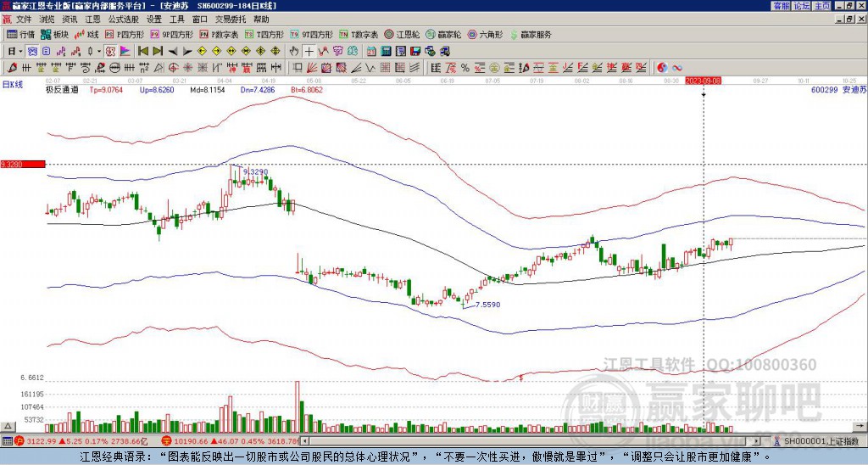868x465 pixels.
Task: Open the 帮助 menu
Action: tap(261, 20)
